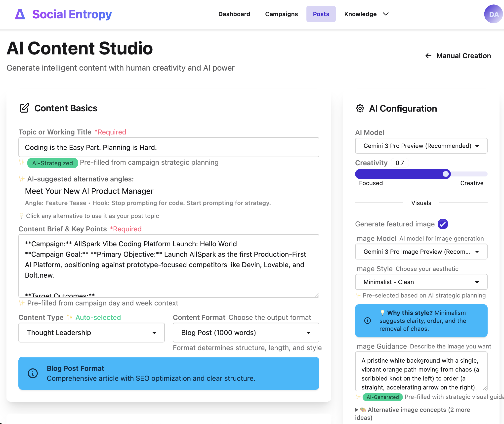
Task: Switch to the Dashboard page
Action: pos(234,14)
